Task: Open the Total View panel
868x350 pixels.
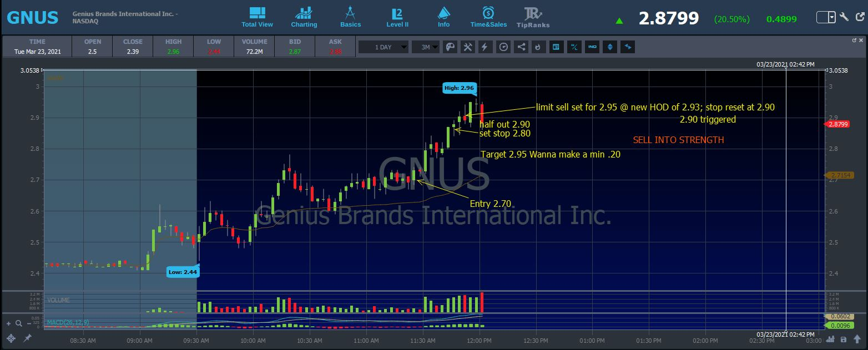Action: (257, 17)
